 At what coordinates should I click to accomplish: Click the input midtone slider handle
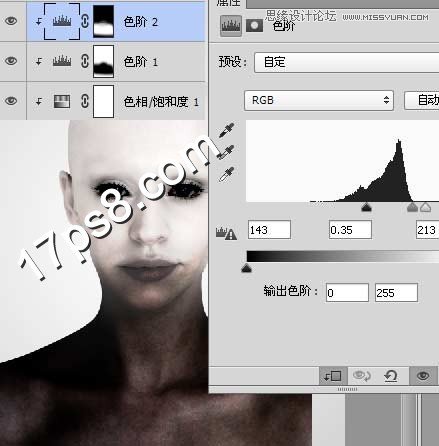412,207
